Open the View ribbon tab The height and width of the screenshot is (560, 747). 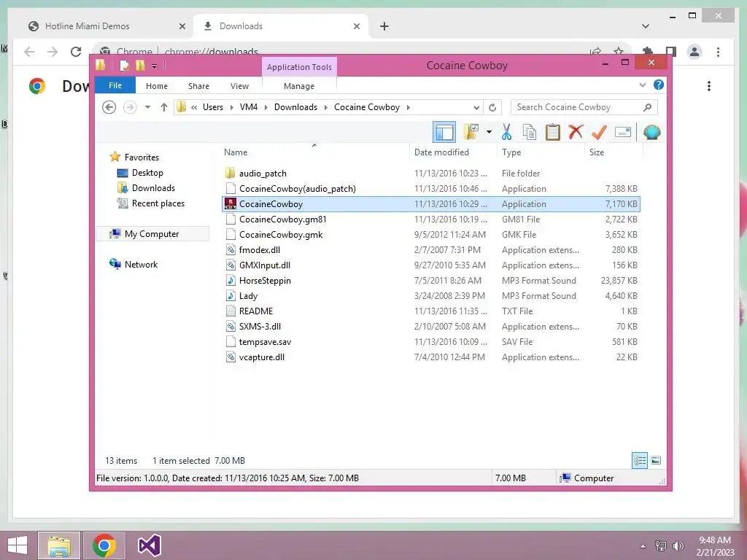(239, 86)
